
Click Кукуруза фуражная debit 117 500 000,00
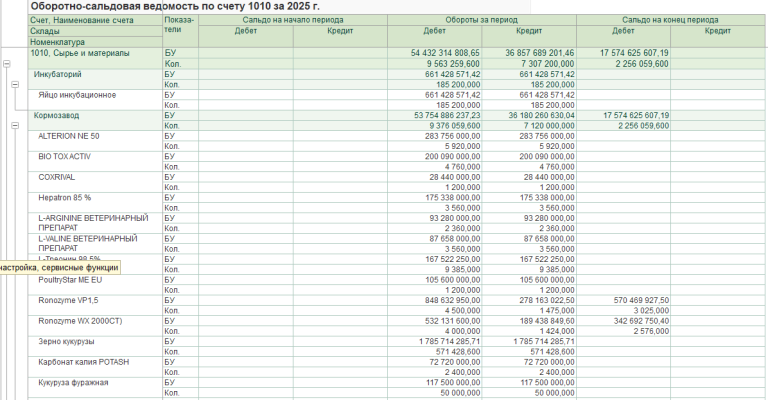[x=453, y=383]
